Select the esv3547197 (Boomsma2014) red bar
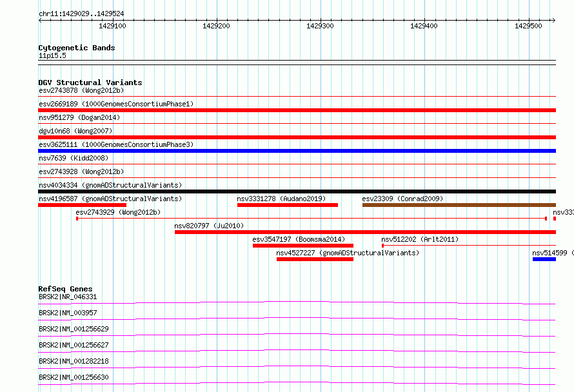The width and height of the screenshot is (574, 392). coord(303,246)
